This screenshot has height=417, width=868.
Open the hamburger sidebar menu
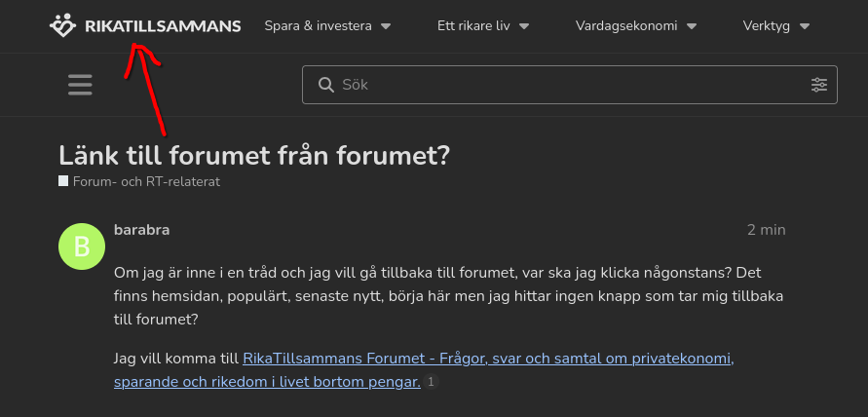[81, 85]
